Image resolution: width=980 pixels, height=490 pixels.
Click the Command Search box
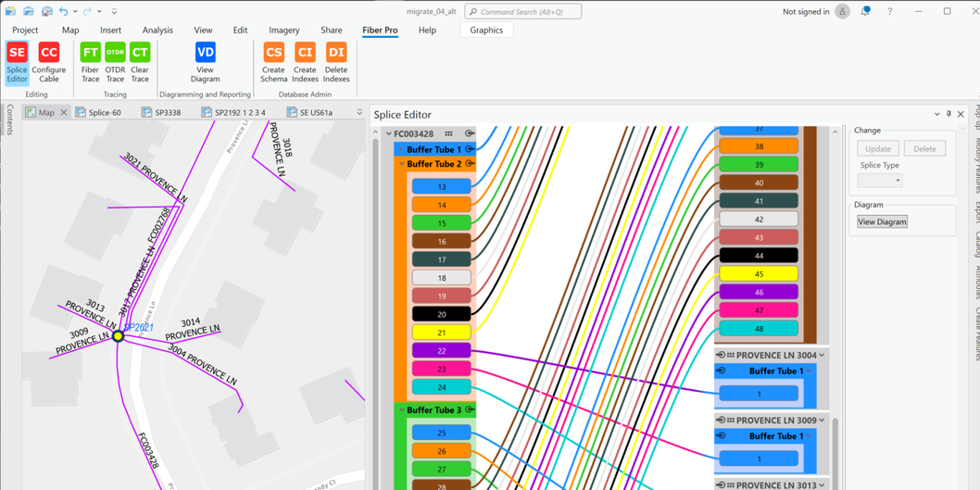(523, 11)
